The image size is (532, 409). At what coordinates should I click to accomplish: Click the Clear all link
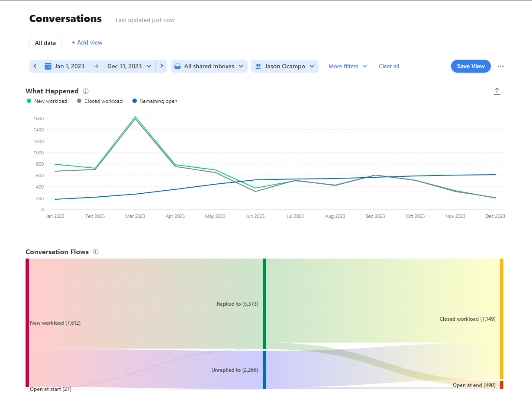[389, 66]
